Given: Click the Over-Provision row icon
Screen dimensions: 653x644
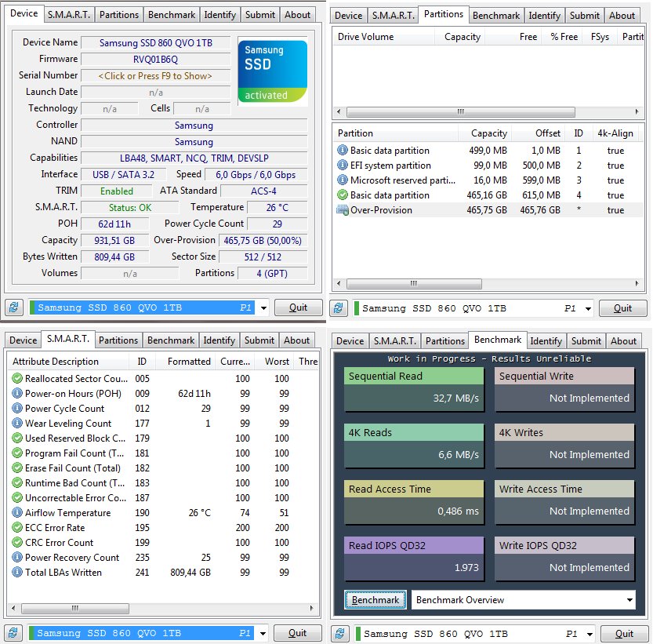Looking at the screenshot, I should (x=343, y=210).
